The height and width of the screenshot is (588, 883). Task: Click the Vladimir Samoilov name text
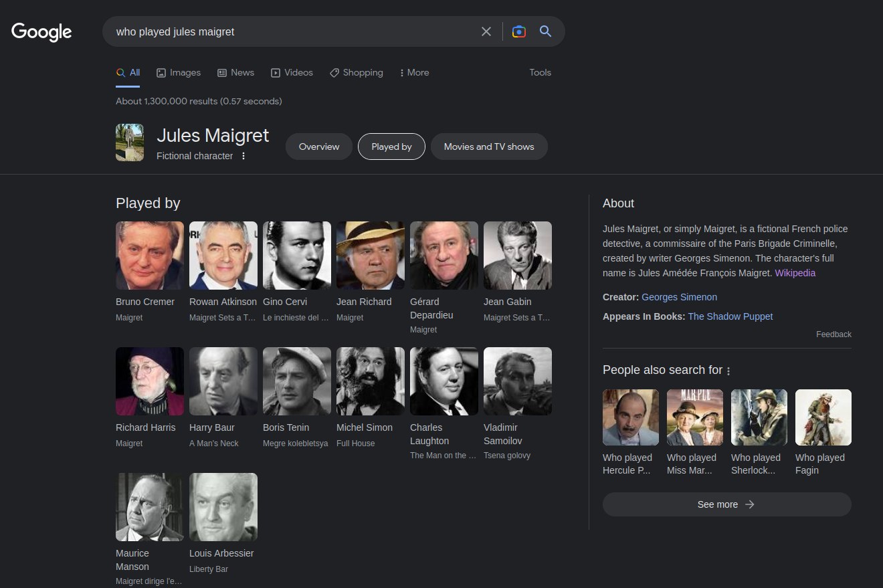503,434
